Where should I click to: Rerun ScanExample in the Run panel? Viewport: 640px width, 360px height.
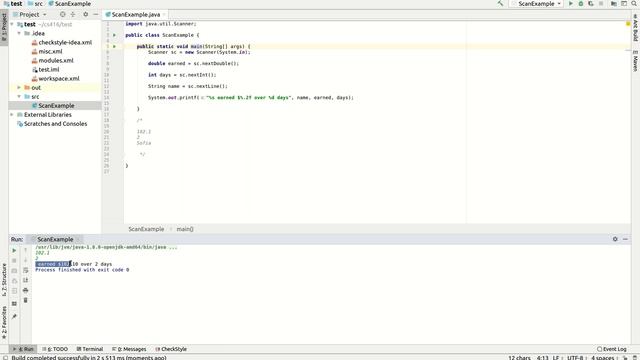pos(14,250)
